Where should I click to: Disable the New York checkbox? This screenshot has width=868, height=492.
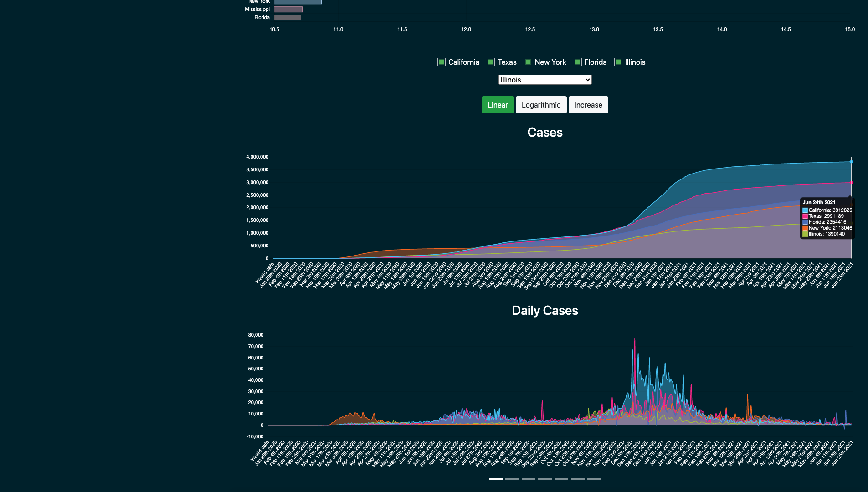pyautogui.click(x=528, y=62)
